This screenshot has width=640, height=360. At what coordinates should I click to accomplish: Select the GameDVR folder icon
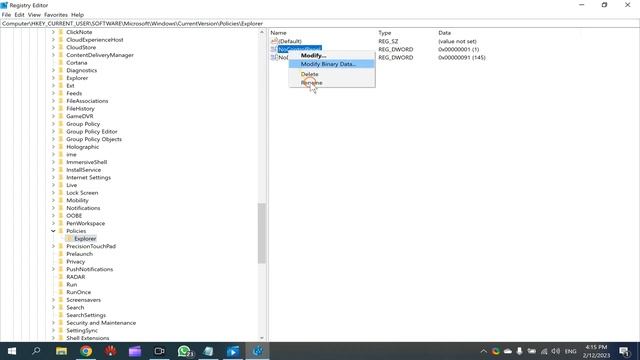click(61, 116)
